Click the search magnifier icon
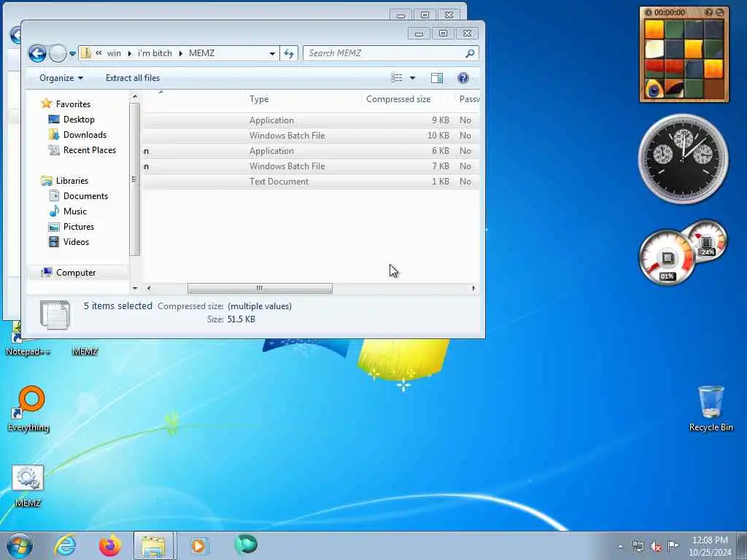 coord(470,53)
